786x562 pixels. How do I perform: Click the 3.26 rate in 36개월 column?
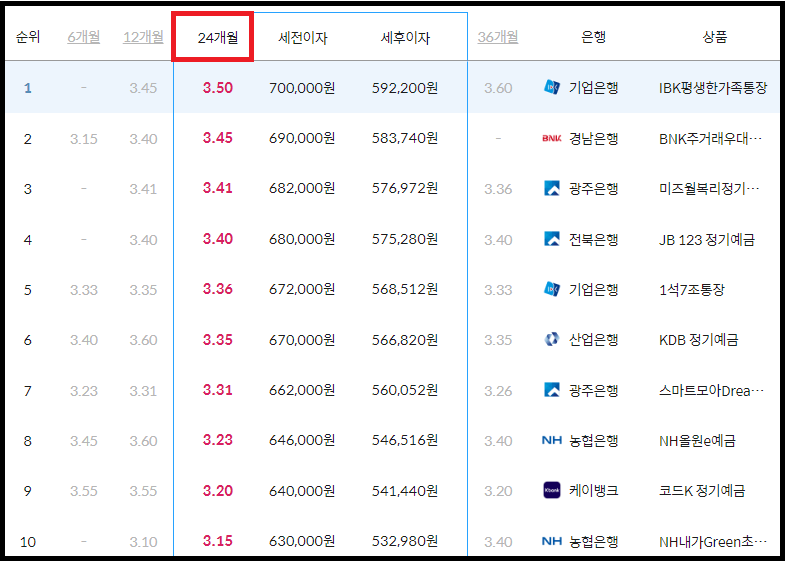pyautogui.click(x=498, y=391)
